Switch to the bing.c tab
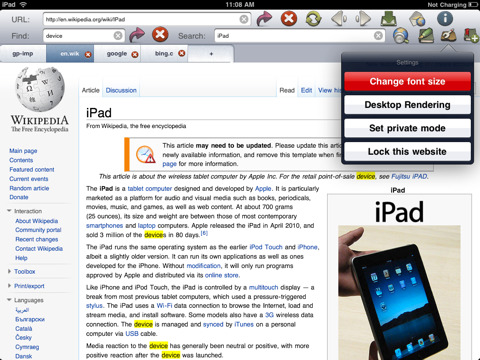Screen dimensions: 480x360 point(164,54)
